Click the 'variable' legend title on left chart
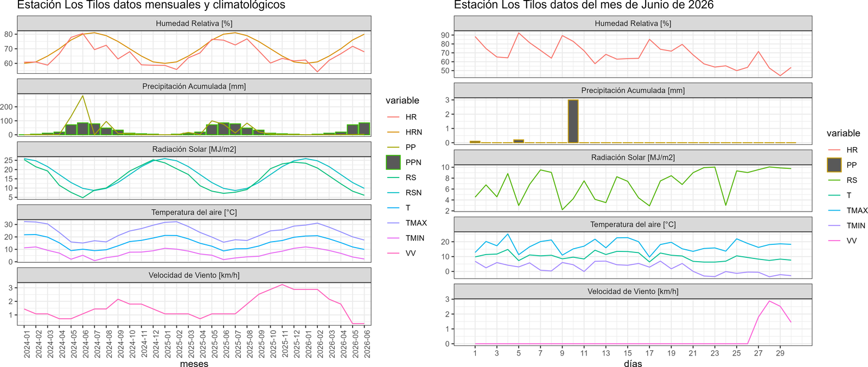Viewport: 868px width, 367px height. (x=403, y=100)
